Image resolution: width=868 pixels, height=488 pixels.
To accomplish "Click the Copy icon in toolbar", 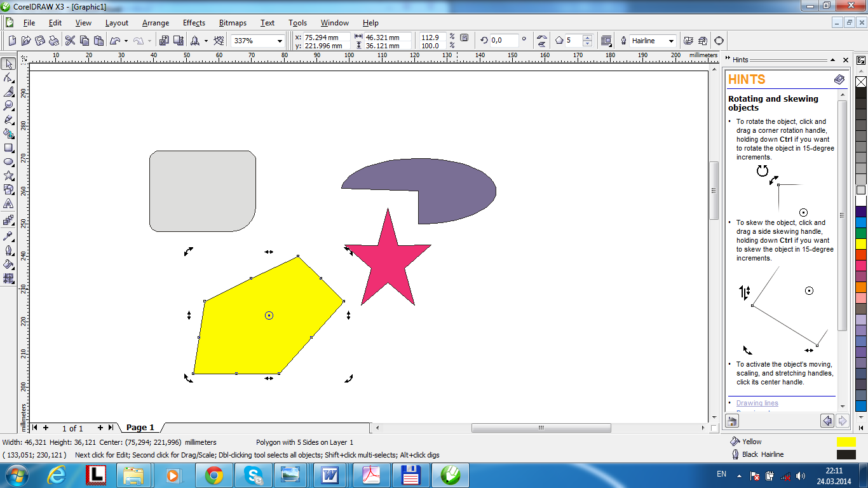I will (x=84, y=41).
